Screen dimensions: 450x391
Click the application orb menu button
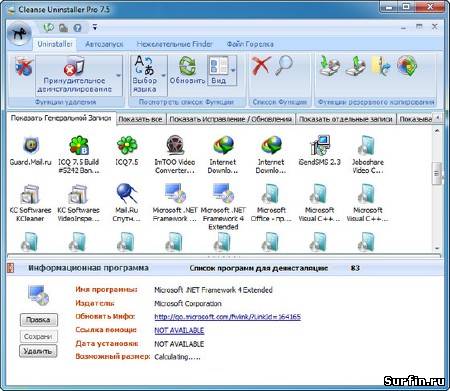click(x=19, y=33)
